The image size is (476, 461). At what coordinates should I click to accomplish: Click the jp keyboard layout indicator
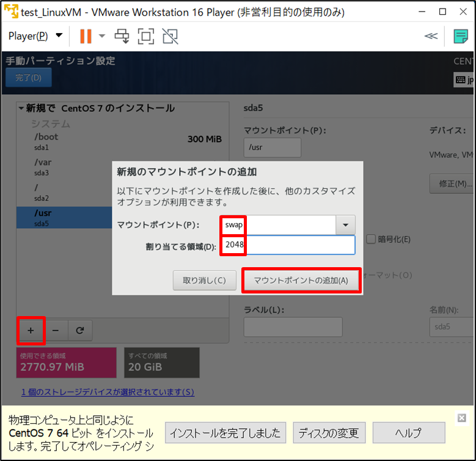(x=464, y=80)
